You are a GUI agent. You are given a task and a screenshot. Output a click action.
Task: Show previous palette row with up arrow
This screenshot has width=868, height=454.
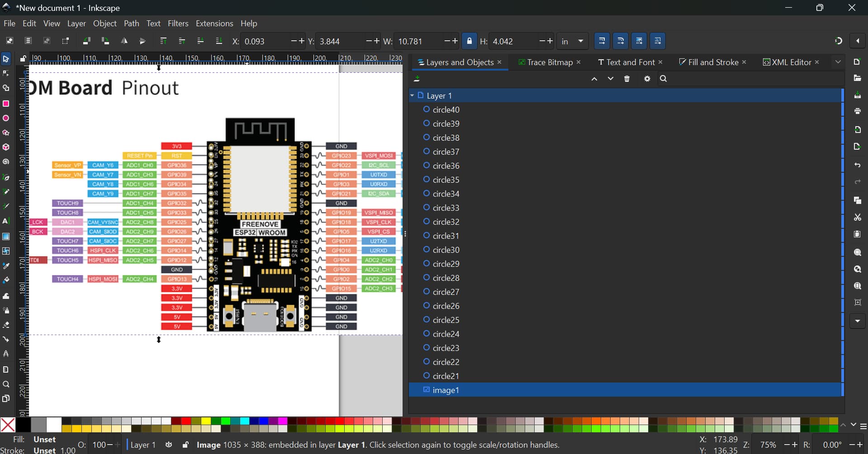[844, 425]
